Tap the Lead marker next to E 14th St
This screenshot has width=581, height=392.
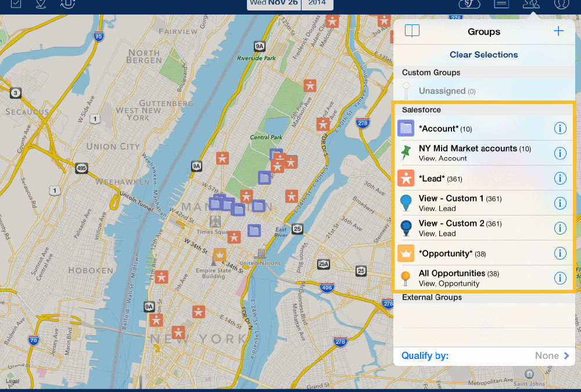tap(199, 312)
